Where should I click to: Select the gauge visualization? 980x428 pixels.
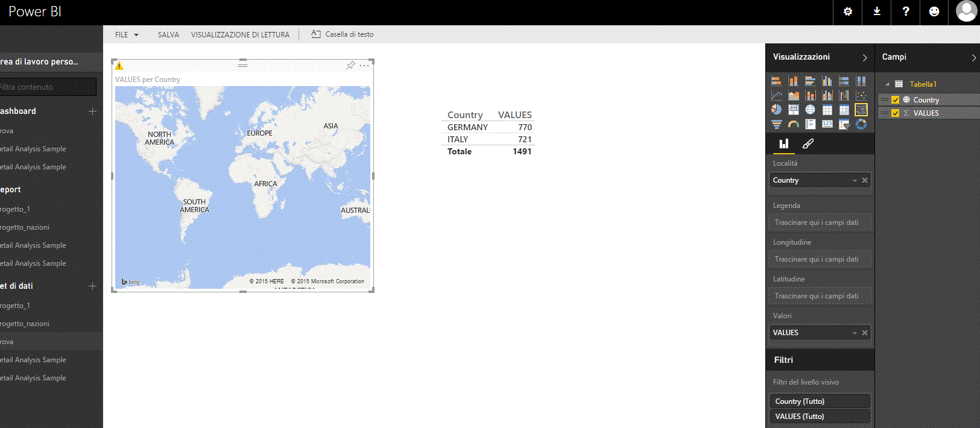794,124
